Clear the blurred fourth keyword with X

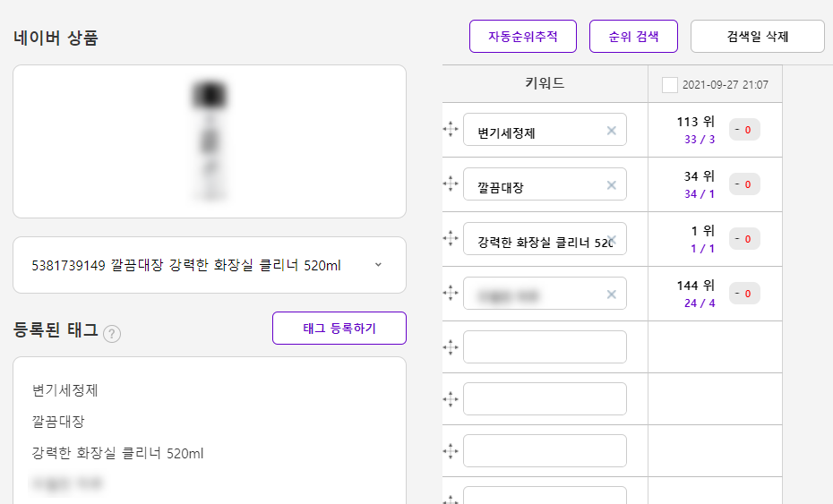coord(612,295)
